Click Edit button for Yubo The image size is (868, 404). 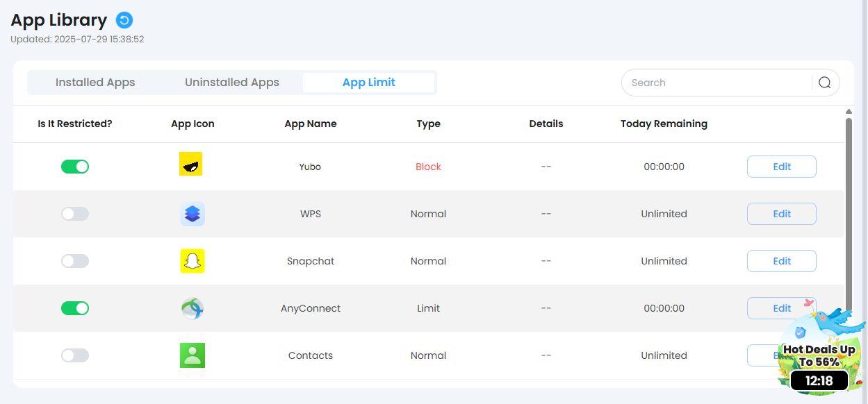click(x=781, y=167)
